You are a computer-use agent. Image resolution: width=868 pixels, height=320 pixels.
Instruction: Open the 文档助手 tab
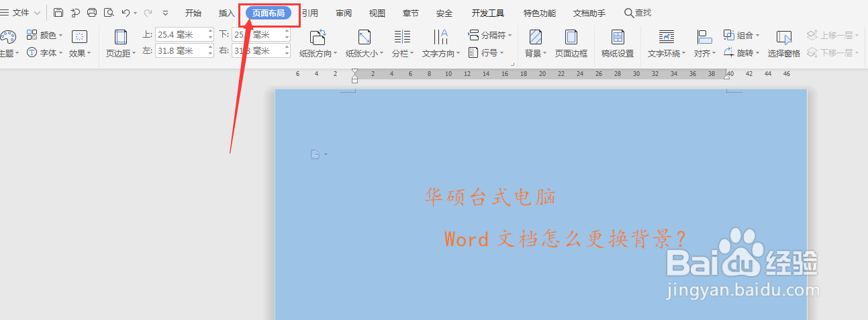[589, 13]
